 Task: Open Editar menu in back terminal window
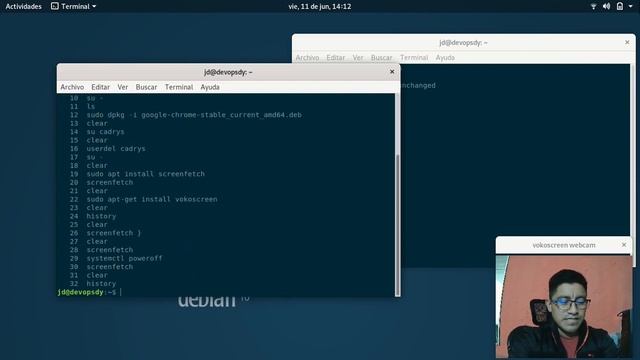pyautogui.click(x=336, y=58)
